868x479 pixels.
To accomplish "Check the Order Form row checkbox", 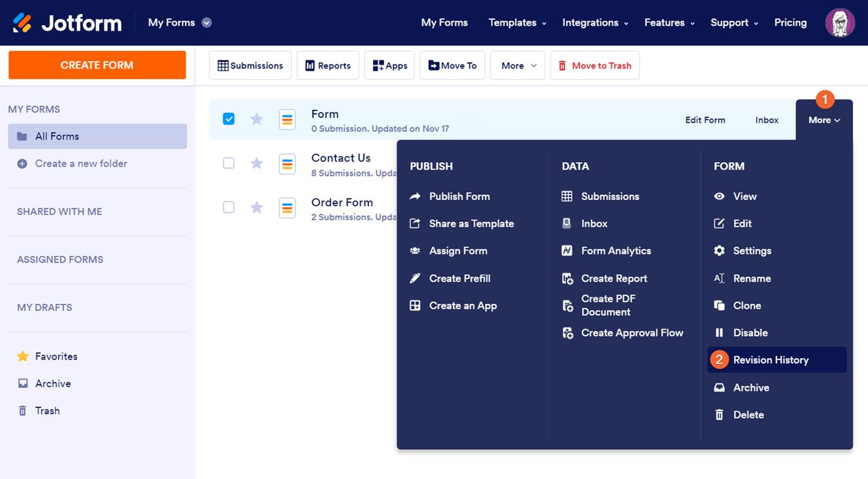I will [229, 207].
